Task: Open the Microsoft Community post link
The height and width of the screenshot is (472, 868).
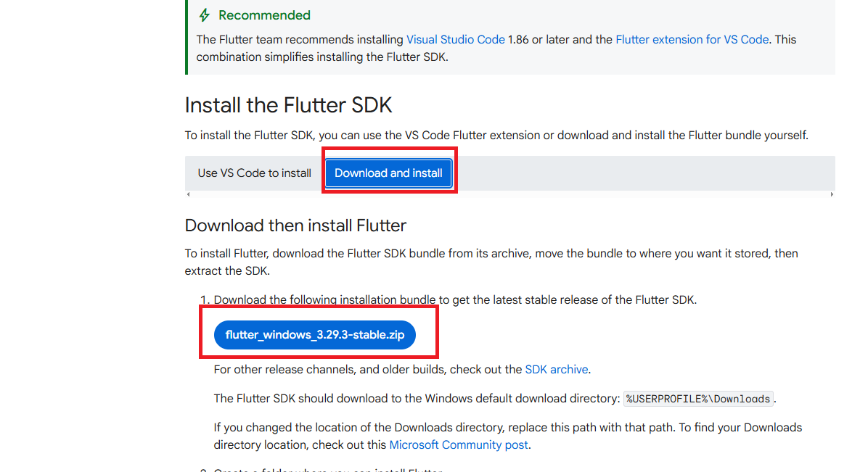Action: coord(458,444)
